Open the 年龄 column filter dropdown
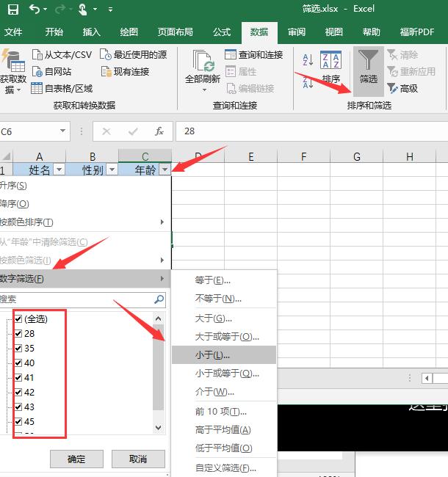 (165, 170)
